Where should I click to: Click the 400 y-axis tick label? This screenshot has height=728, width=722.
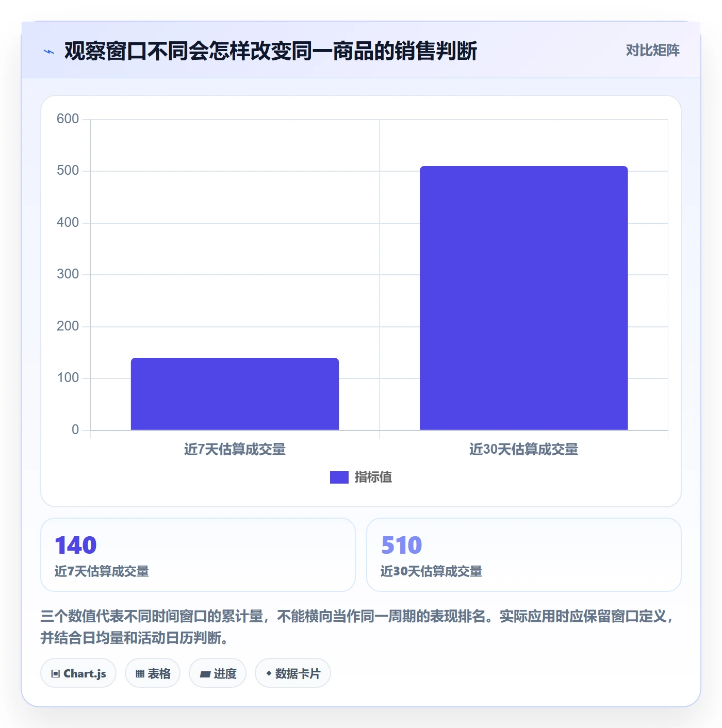click(68, 223)
